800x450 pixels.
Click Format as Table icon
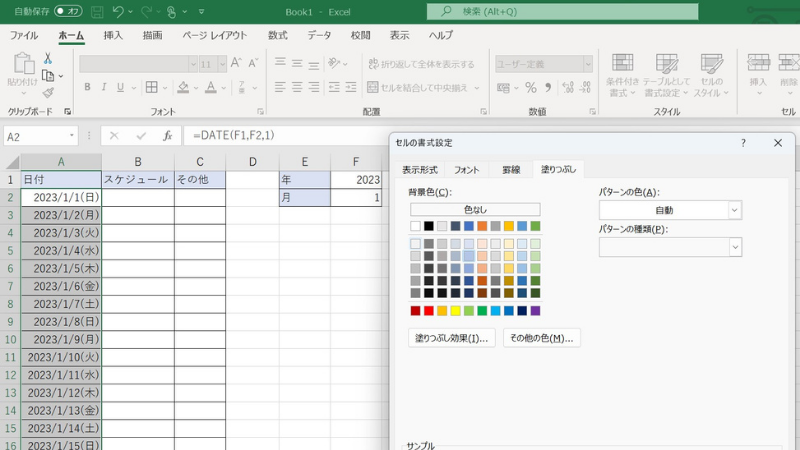pos(666,64)
